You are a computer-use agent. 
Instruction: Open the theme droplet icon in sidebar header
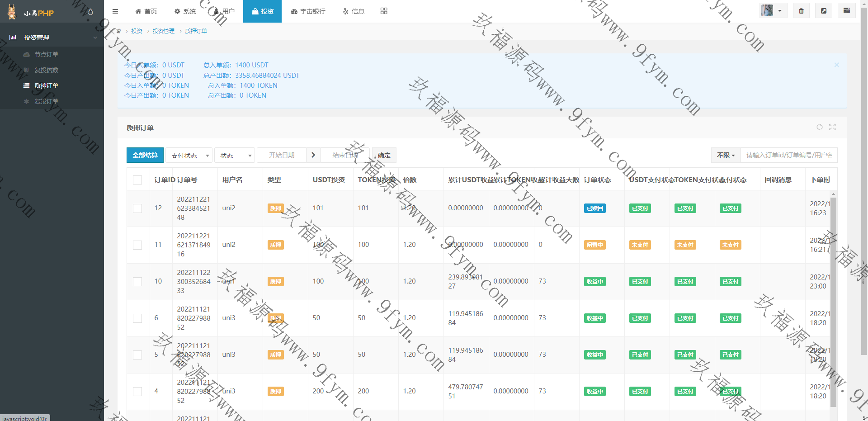[x=90, y=12]
